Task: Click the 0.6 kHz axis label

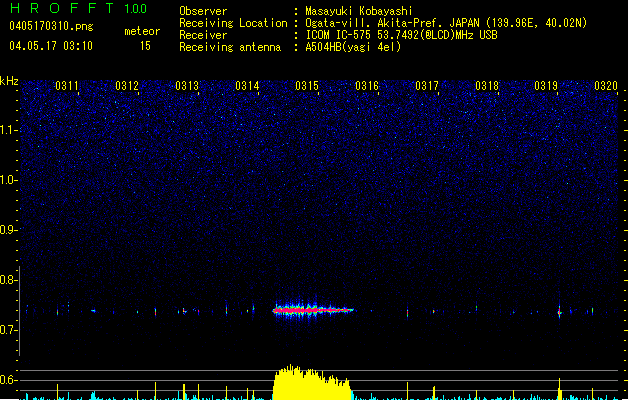Action: point(8,380)
